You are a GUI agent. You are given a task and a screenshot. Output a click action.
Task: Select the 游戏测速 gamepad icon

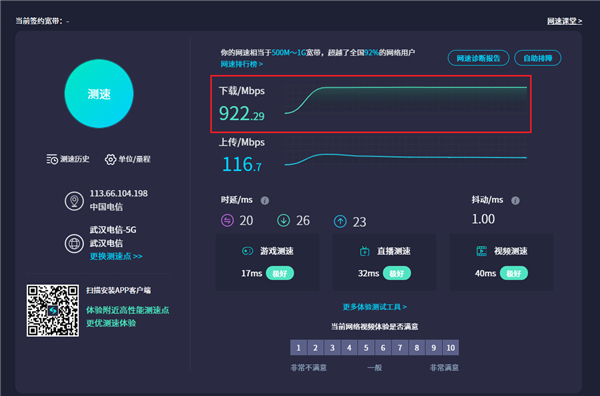[x=248, y=251]
